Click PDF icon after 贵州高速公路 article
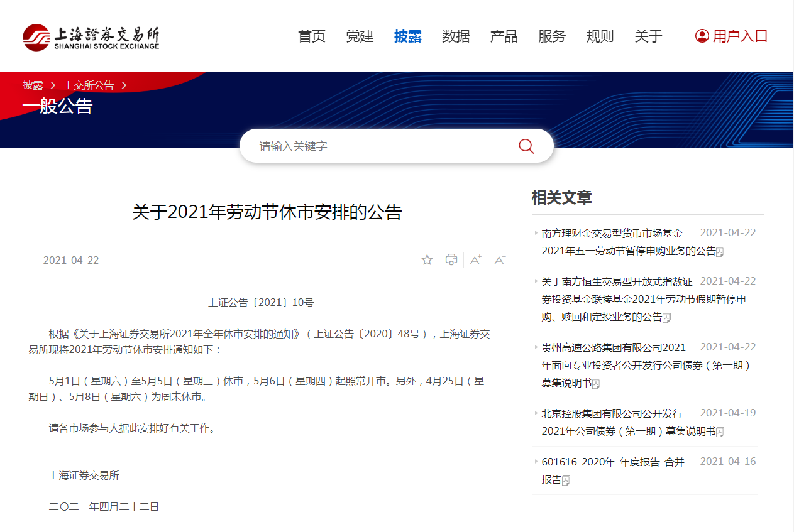Viewport: 794px width, 532px height. [597, 384]
